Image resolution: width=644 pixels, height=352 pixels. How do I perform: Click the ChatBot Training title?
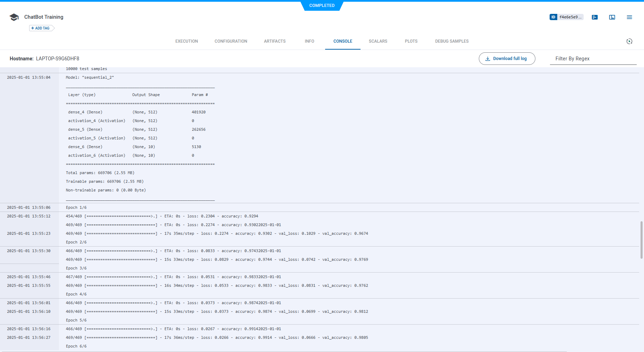click(44, 17)
